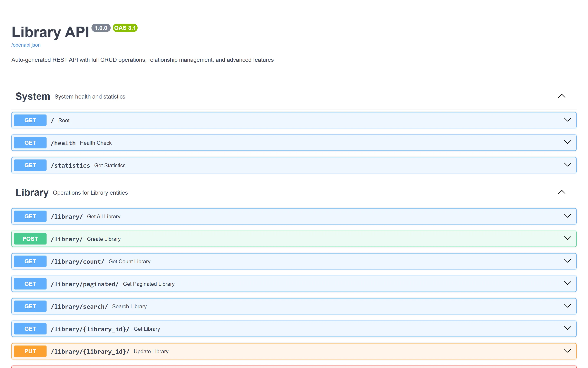Click the /library/search/ path text
Viewport: 588px width, 368px height.
79,307
